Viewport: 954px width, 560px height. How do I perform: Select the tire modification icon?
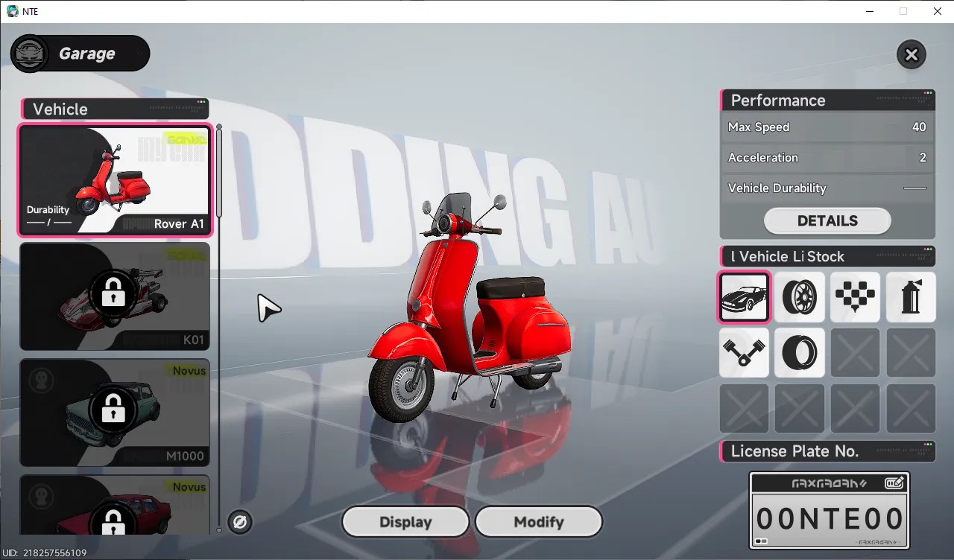coord(800,352)
